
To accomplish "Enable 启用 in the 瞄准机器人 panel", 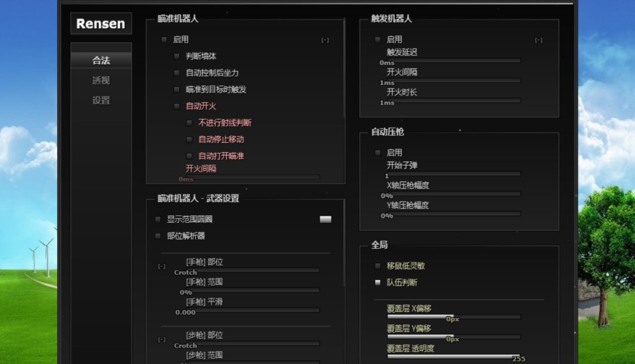I will tap(164, 40).
